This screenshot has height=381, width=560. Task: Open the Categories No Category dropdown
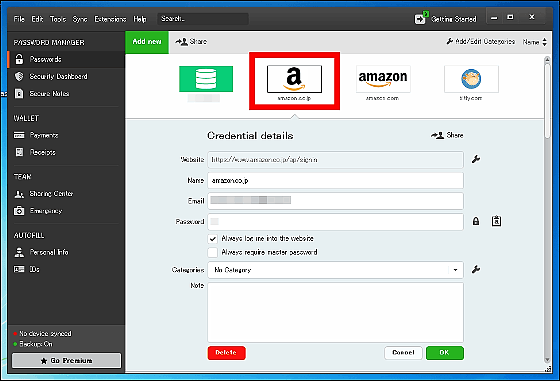pyautogui.click(x=335, y=270)
